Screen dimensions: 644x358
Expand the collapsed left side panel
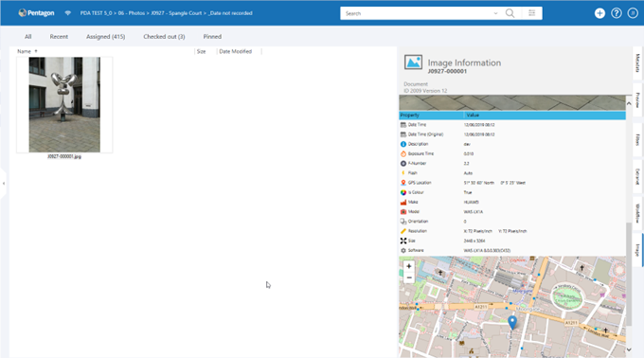[4, 184]
